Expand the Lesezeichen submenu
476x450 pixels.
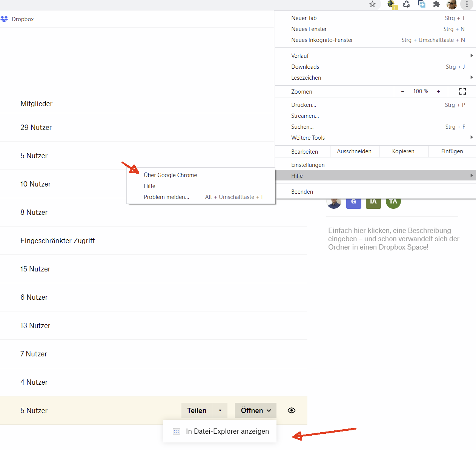(375, 78)
